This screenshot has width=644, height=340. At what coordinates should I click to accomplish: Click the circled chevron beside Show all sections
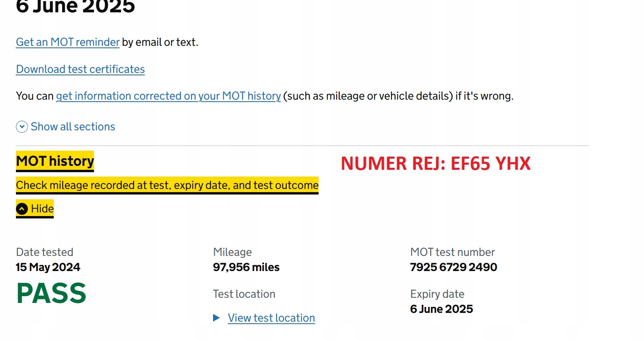[22, 127]
